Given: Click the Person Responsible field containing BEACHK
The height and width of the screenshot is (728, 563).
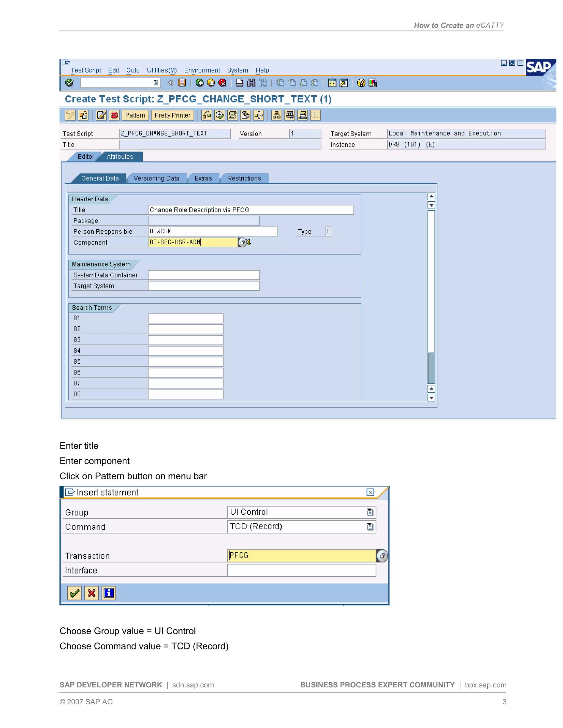Looking at the screenshot, I should pyautogui.click(x=213, y=231).
